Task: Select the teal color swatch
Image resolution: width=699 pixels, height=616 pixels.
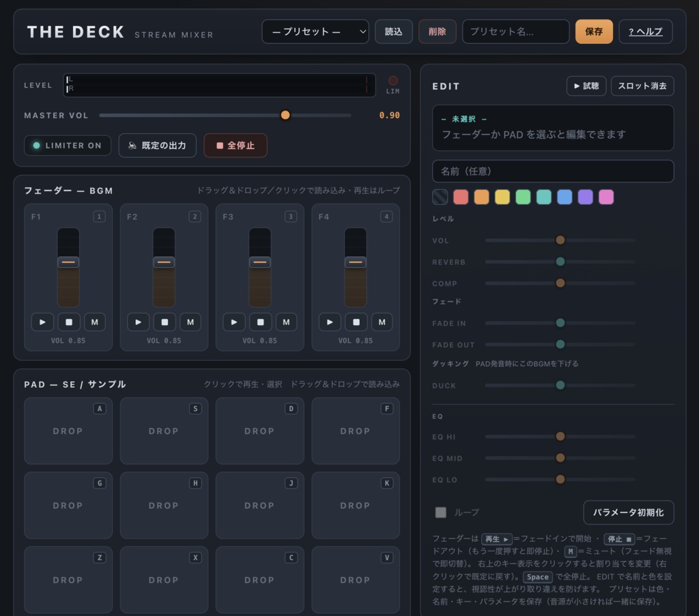Action: point(544,197)
